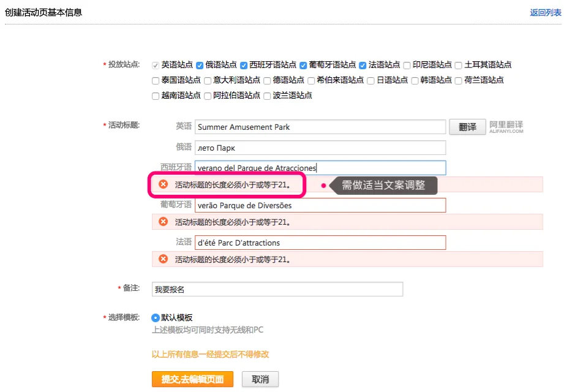Click the 阿里翻译 ALIFANYI.COM logo
The height and width of the screenshot is (392, 564).
click(506, 127)
